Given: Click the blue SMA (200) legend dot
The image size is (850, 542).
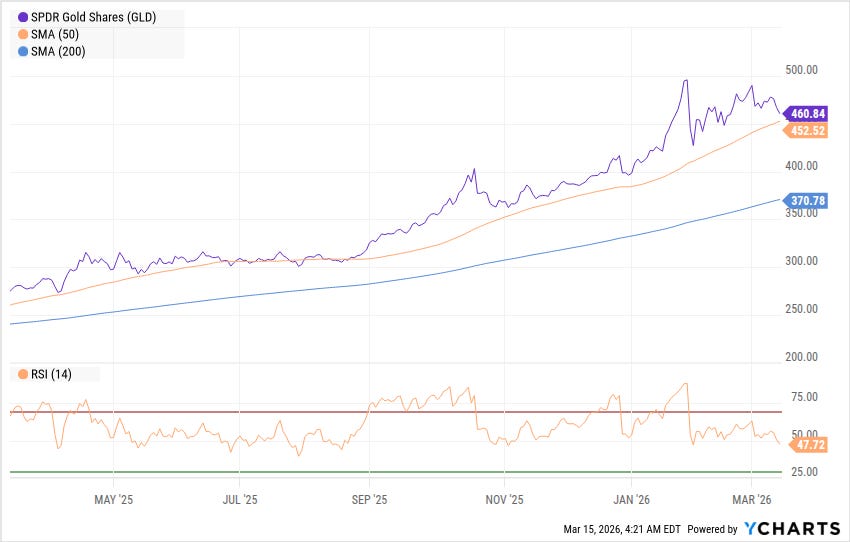Looking at the screenshot, I should 23,51.
